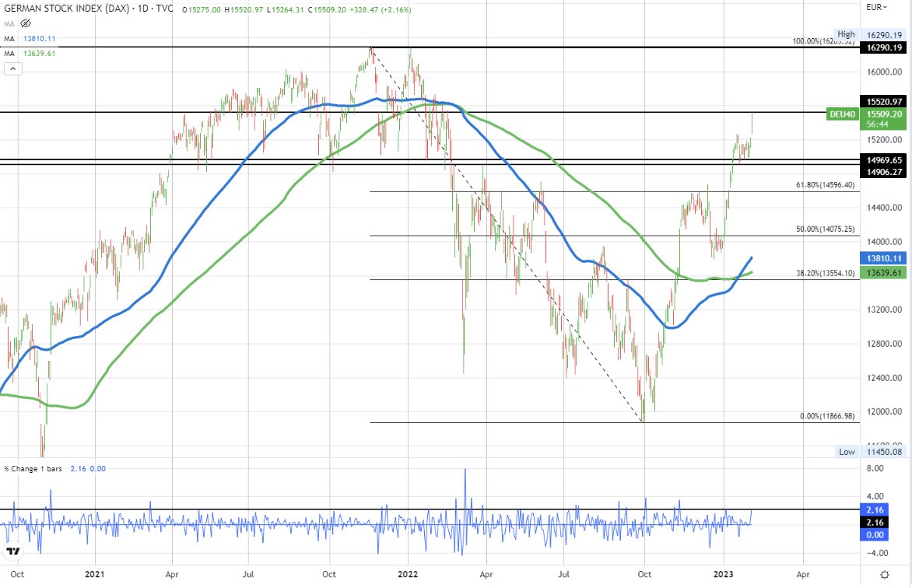912x588 pixels.
Task: Click the greyed-out hidden MA legend label
Action: pos(9,24)
